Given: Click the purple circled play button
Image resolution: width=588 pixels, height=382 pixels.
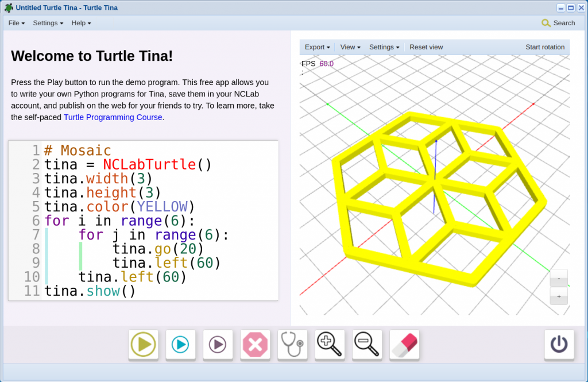Looking at the screenshot, I should pyautogui.click(x=218, y=345).
